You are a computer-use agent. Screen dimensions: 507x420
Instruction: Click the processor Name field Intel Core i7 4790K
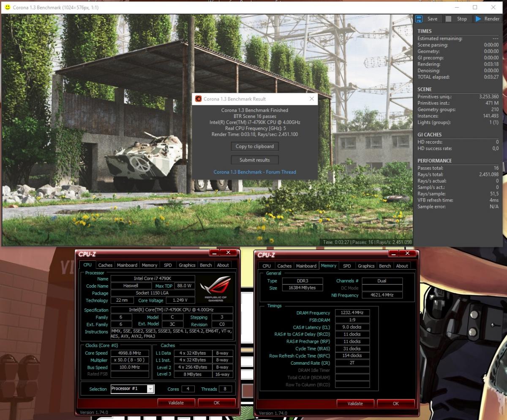pyautogui.click(x=153, y=279)
